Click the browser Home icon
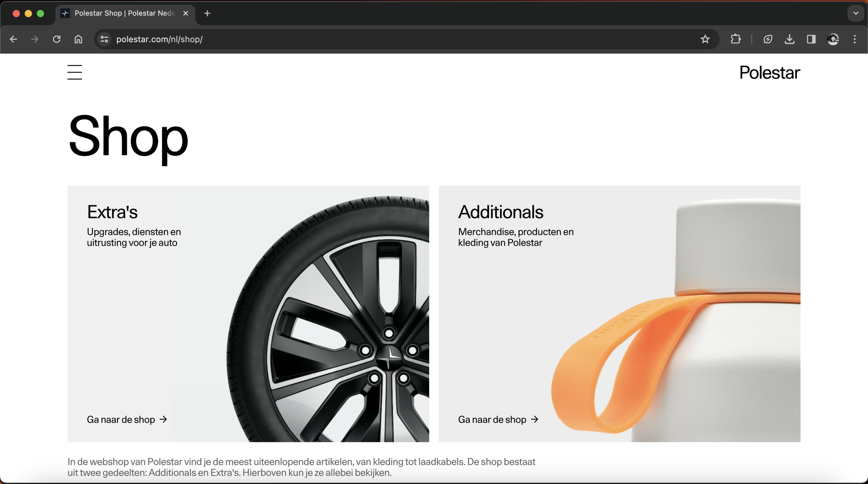Screen dimensions: 868x484 point(78,39)
